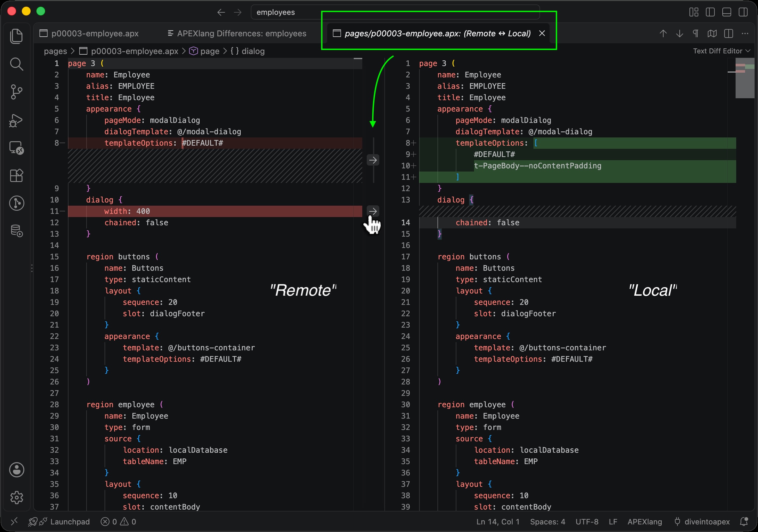Viewport: 758px width, 532px height.
Task: Click 'template: @/buttons-container' in Remote pane
Action: click(x=189, y=348)
